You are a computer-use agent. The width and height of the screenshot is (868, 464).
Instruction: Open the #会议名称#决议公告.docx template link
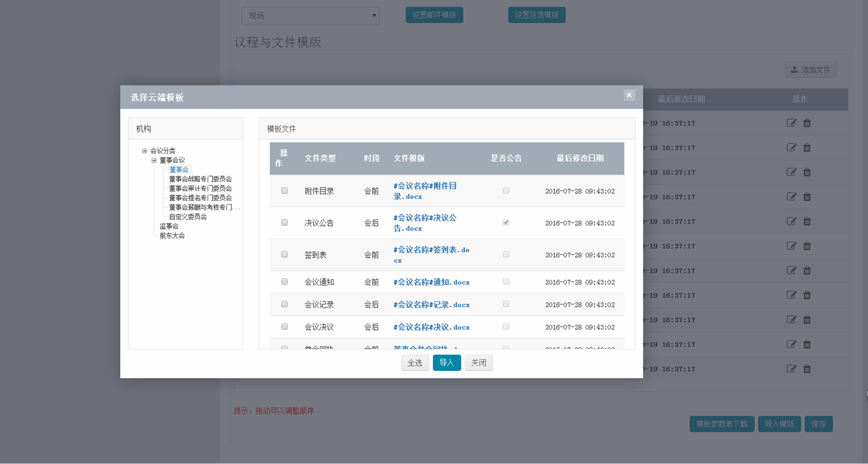click(425, 223)
